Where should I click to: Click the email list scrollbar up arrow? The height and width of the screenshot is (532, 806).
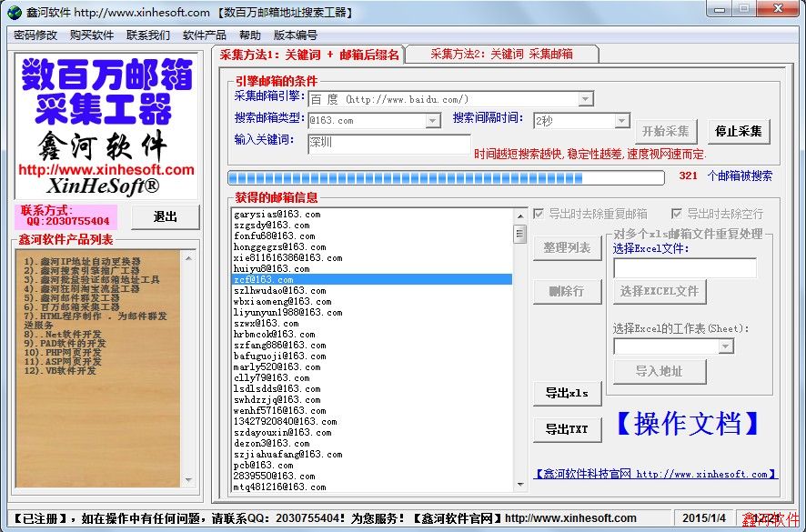[520, 216]
